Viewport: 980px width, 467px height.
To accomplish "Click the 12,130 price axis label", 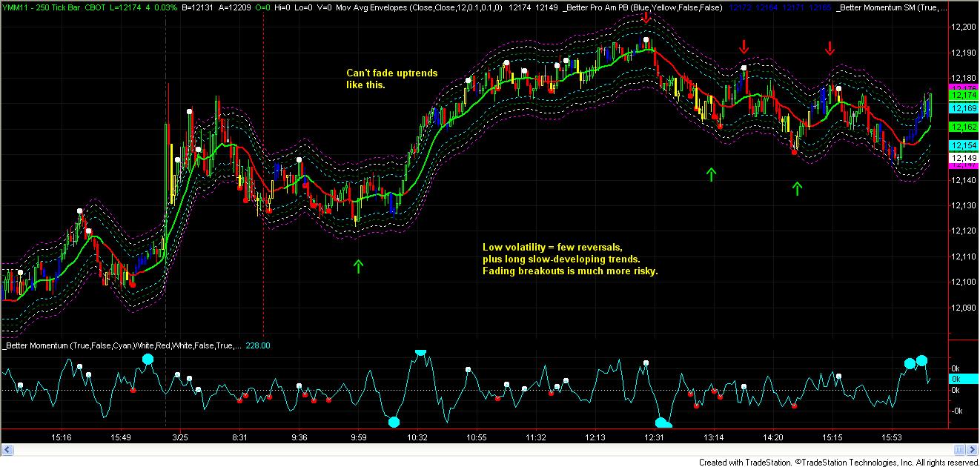I will click(x=964, y=205).
